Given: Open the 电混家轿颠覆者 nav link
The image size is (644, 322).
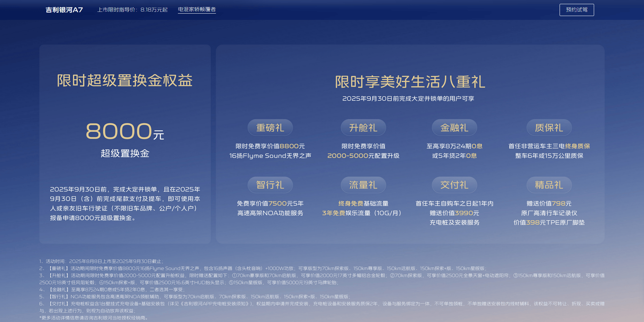Looking at the screenshot, I should coord(197,9).
